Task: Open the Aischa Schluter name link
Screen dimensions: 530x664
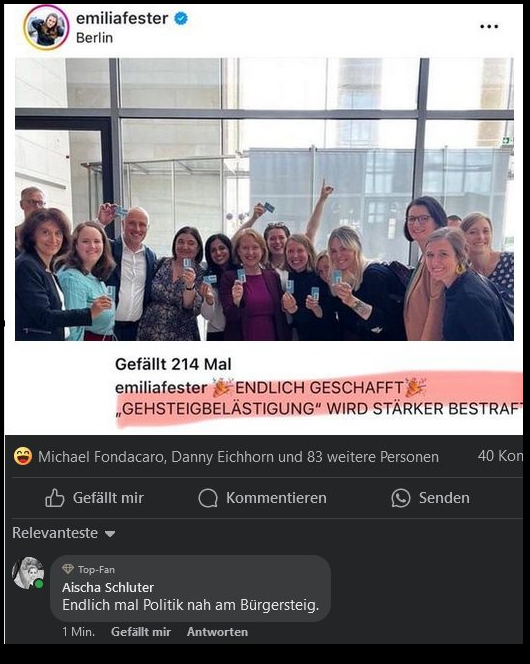Action: coord(108,587)
